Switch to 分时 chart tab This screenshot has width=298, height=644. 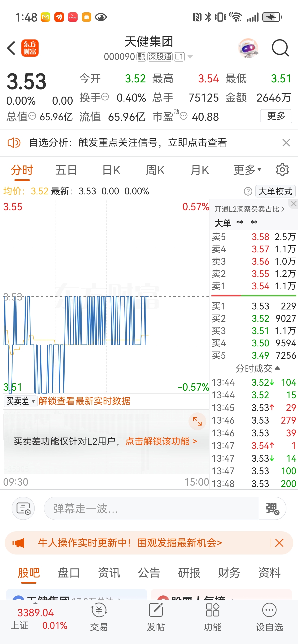pos(22,170)
